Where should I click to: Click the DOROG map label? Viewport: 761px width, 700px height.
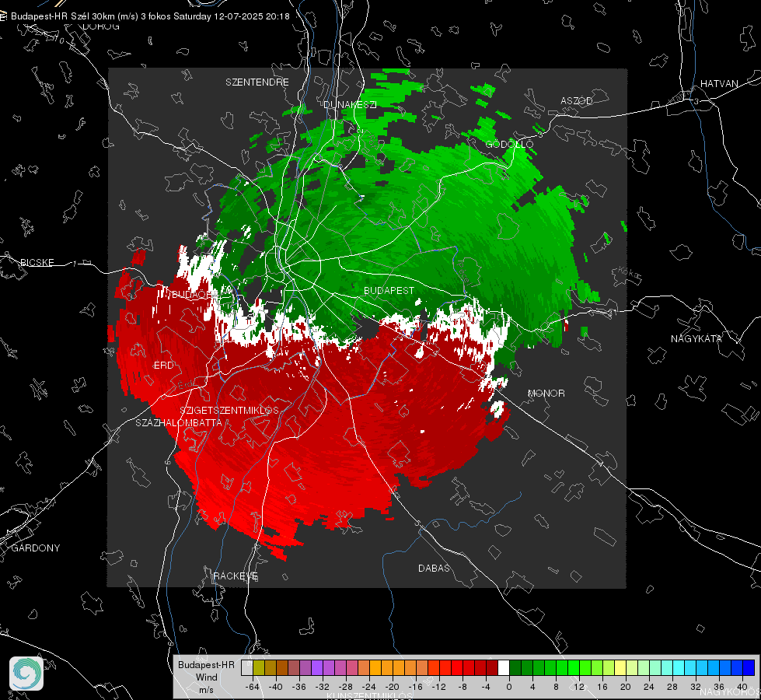tap(101, 26)
